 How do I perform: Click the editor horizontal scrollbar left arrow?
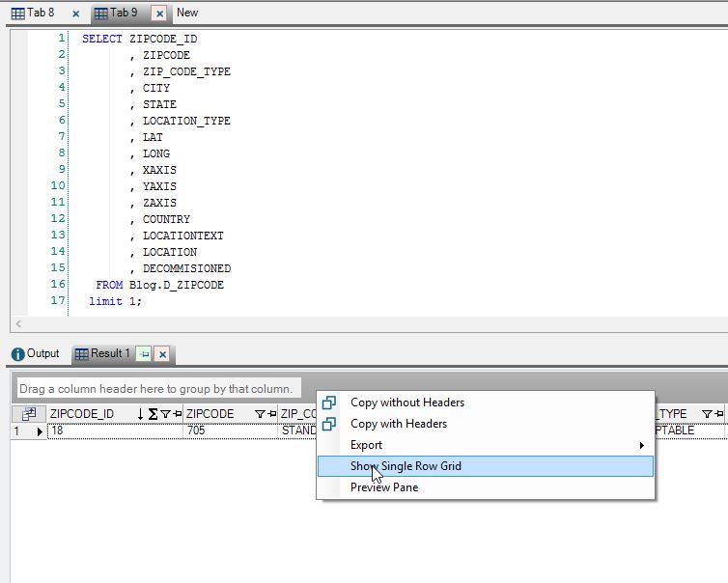click(x=18, y=324)
